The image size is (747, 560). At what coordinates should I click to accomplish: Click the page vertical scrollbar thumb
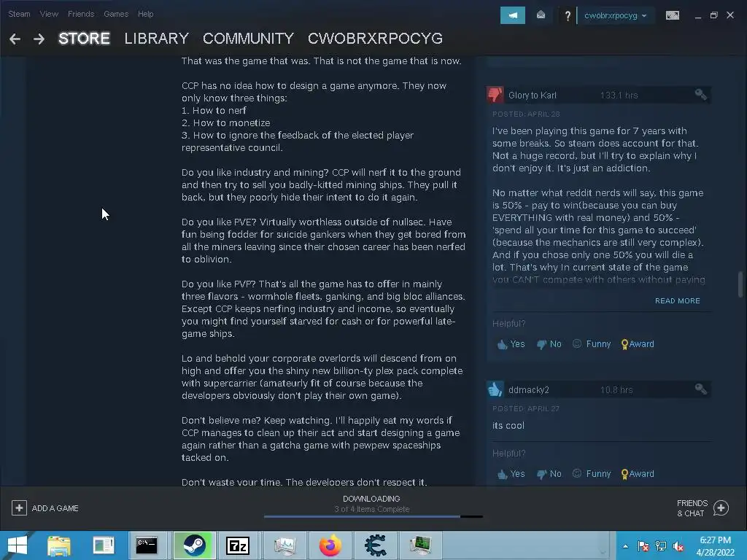pos(740,284)
